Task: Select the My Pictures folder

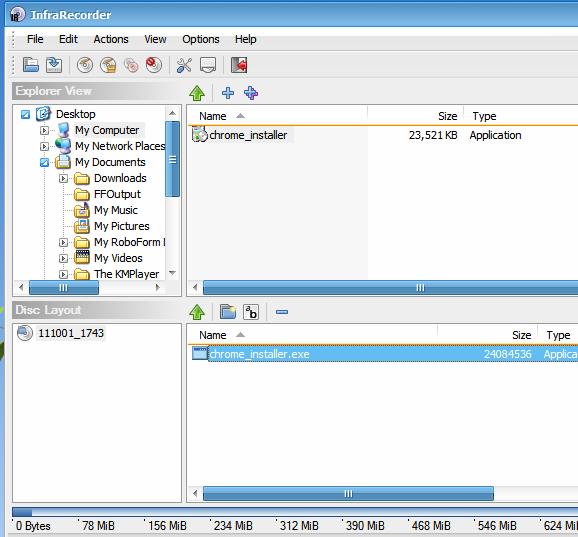Action: click(x=122, y=226)
